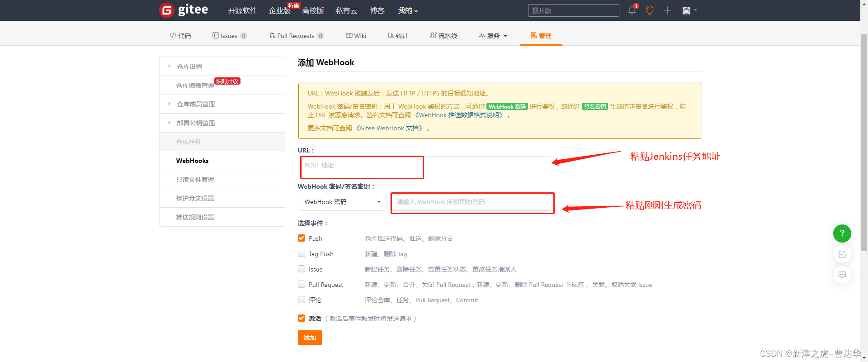Open the 统计 statistics tab
The height and width of the screenshot is (362, 868).
pos(398,36)
